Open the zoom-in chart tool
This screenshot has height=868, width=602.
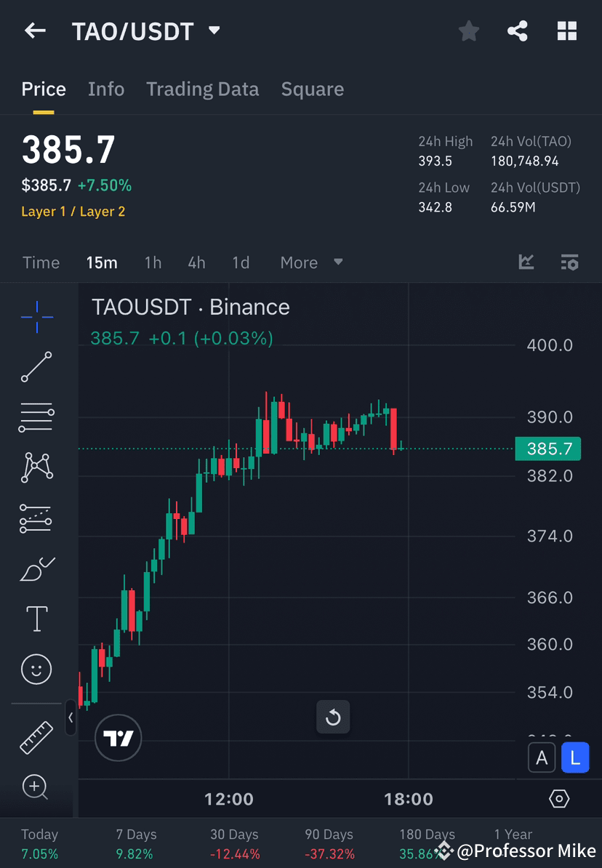pyautogui.click(x=36, y=787)
